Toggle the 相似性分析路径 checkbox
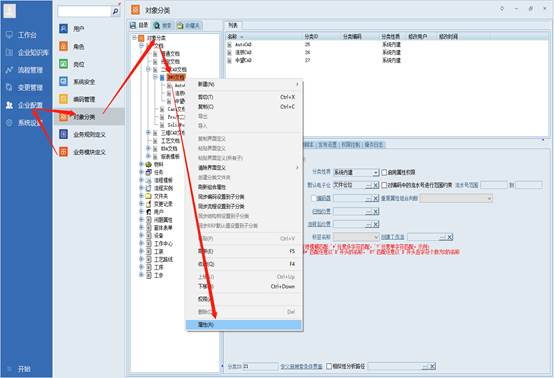Image resolution: width=554 pixels, height=378 pixels. tap(329, 366)
